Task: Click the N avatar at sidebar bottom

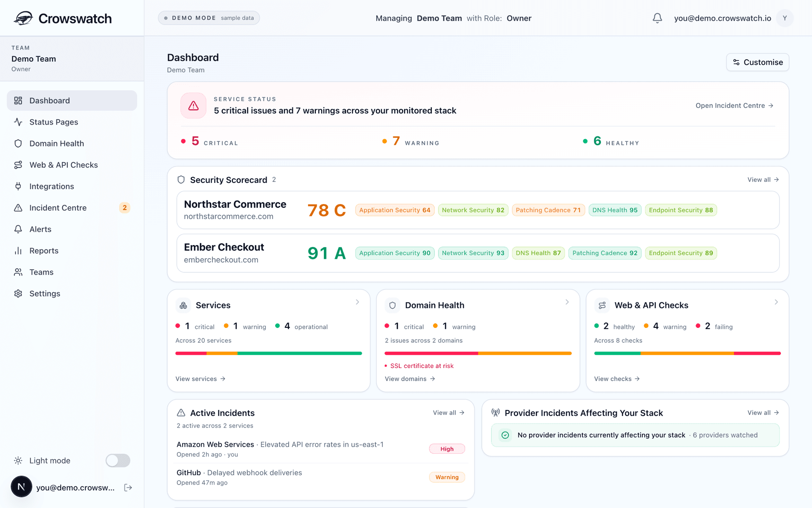Action: tap(21, 487)
